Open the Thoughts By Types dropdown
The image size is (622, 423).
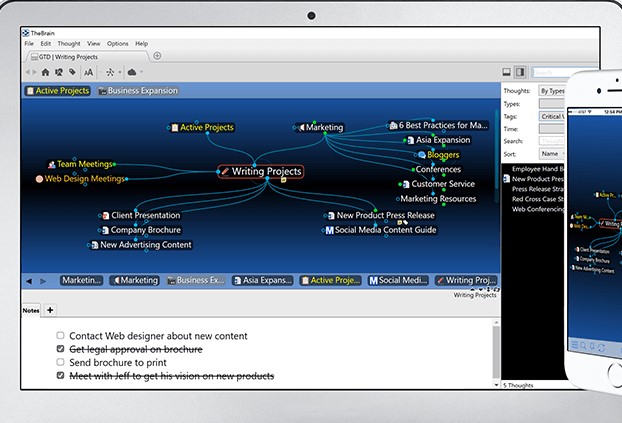coord(551,91)
